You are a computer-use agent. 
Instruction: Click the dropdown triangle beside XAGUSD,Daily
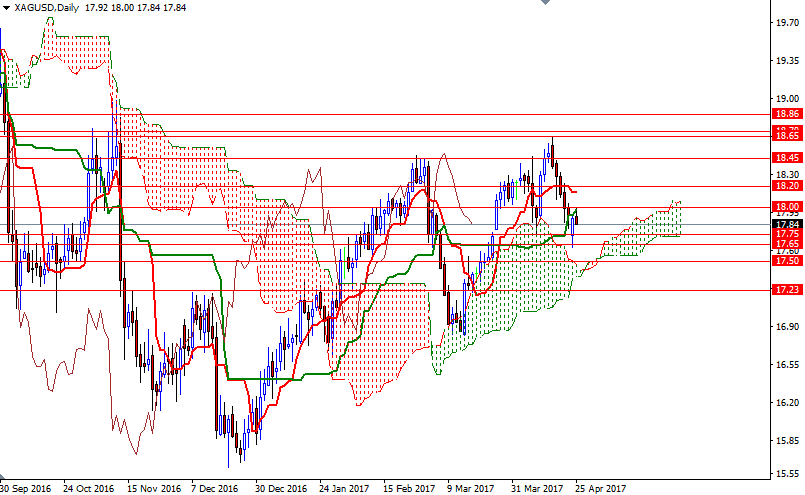click(x=6, y=8)
